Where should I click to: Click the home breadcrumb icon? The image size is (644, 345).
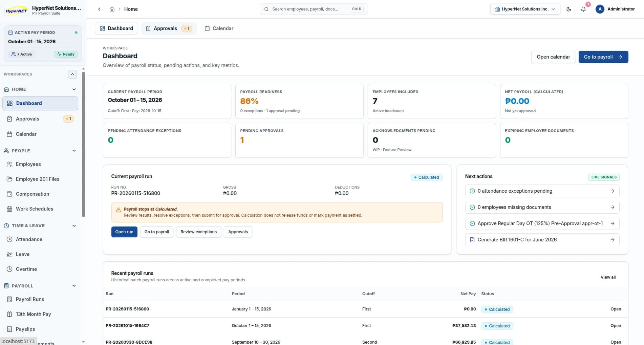coord(112,9)
